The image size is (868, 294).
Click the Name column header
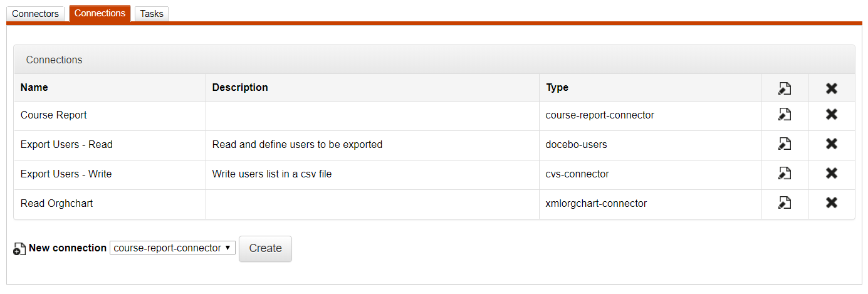pos(34,88)
